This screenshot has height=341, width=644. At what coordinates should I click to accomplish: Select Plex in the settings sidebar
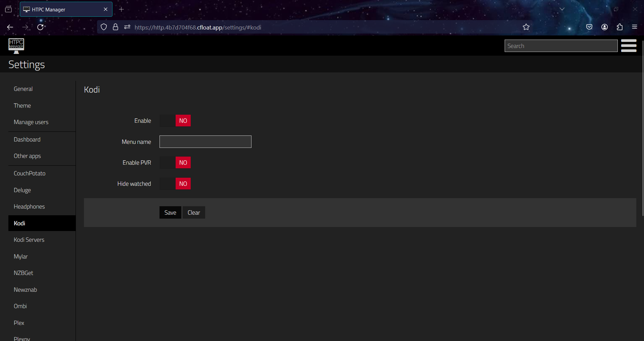tap(42, 323)
